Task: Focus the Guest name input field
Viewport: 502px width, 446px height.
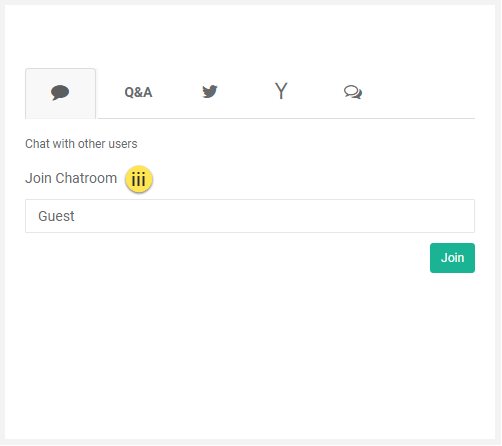Action: (250, 216)
